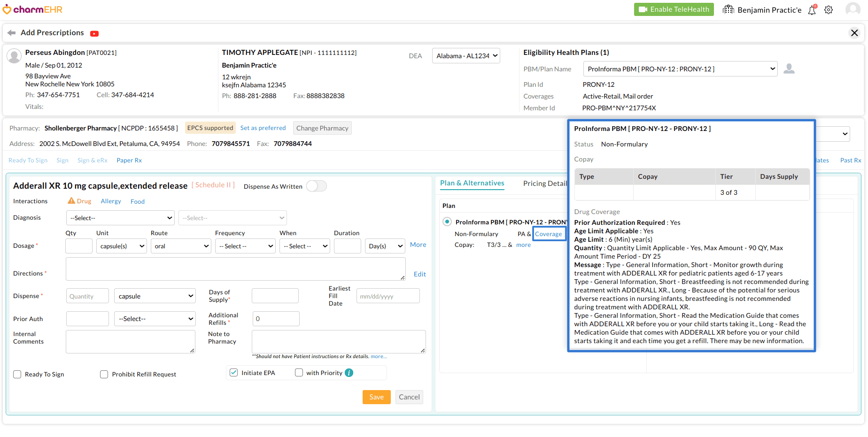This screenshot has width=868, height=437.
Task: Click the Directions text area
Action: pos(235,269)
